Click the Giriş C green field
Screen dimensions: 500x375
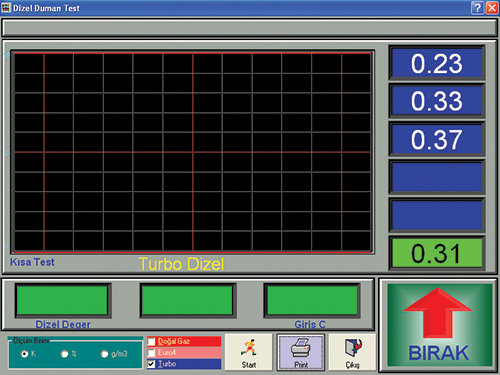[311, 300]
